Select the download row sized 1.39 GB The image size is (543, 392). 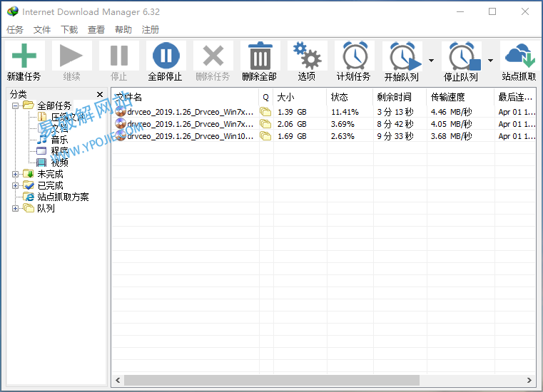pyautogui.click(x=324, y=112)
